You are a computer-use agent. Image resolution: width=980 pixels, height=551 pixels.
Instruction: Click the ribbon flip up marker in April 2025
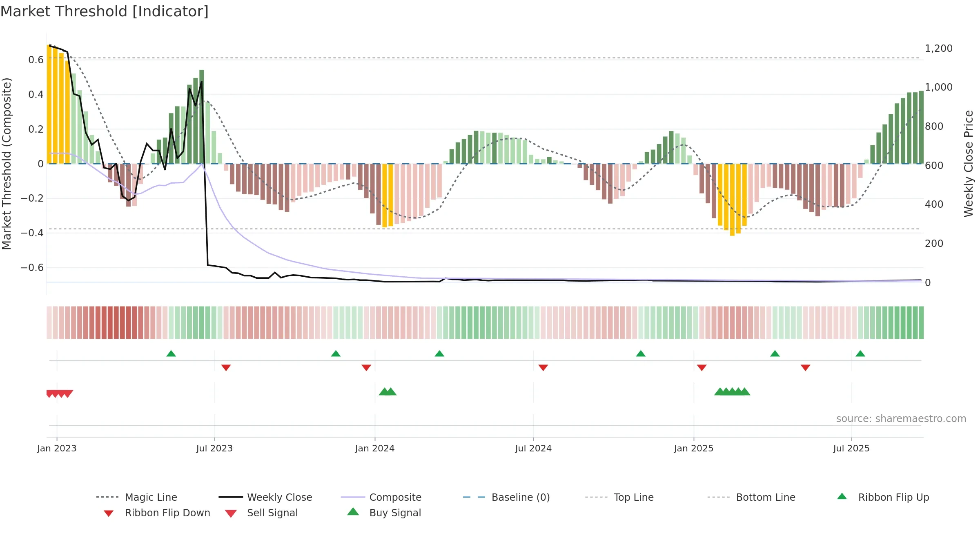click(x=775, y=353)
